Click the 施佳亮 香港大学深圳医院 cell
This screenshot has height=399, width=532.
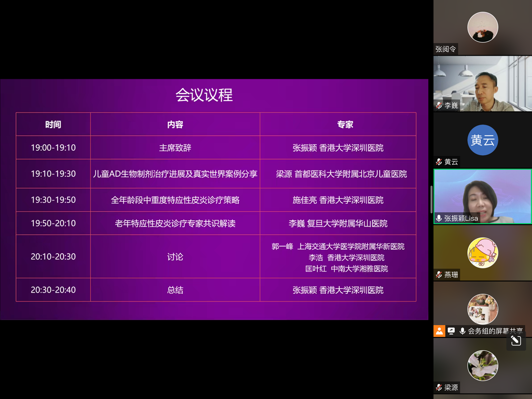(338, 200)
